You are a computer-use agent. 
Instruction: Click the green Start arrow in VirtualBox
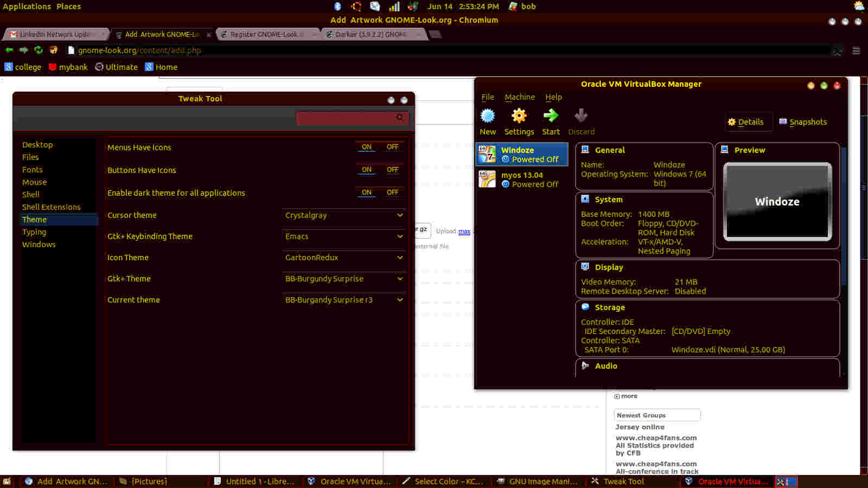tap(551, 115)
